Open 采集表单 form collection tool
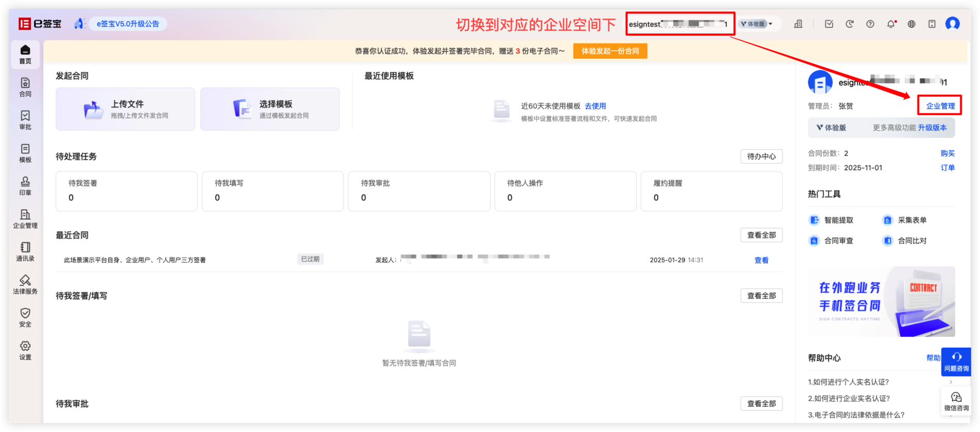The image size is (980, 432). [905, 220]
